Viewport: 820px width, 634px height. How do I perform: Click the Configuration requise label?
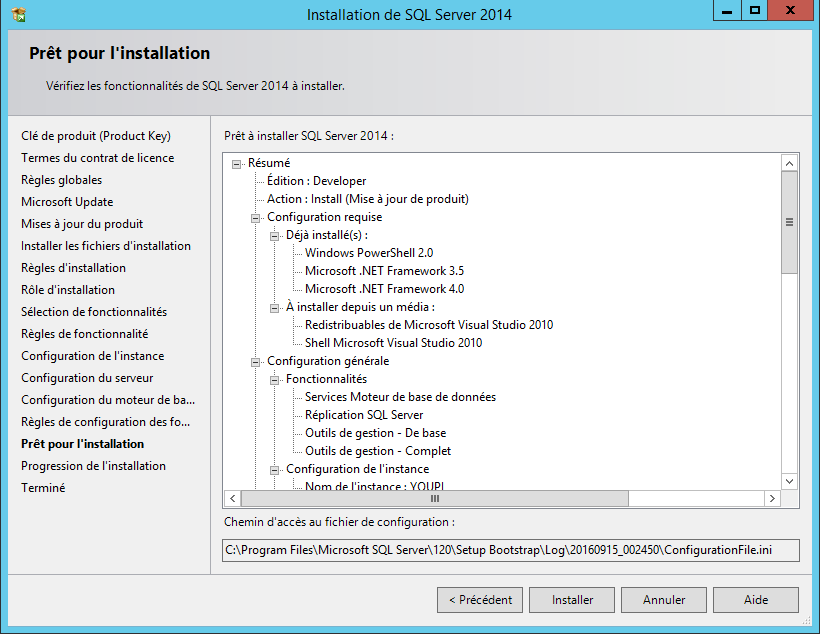[x=324, y=217]
